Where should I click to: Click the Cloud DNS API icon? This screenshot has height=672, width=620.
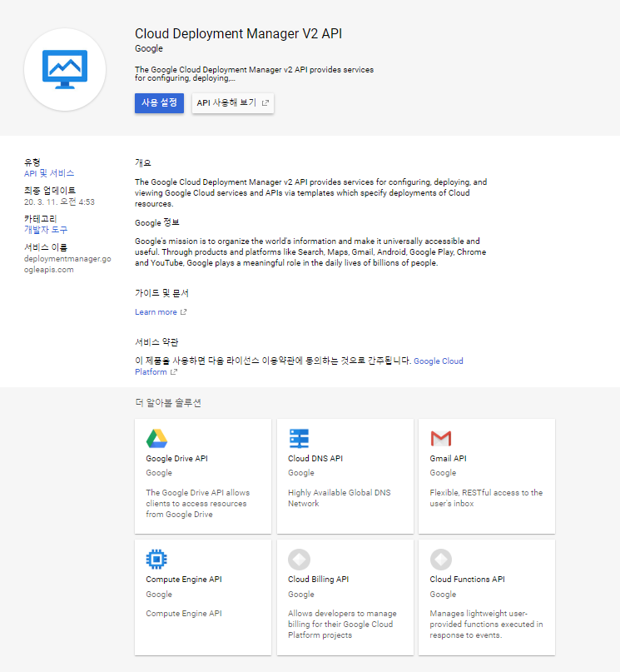pyautogui.click(x=299, y=439)
